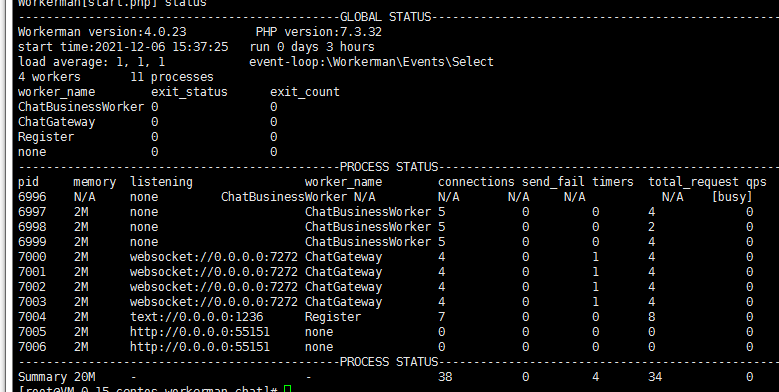Click http://0.0.0.0:55151 address for pid 7005
Screen dimensions: 779x392
pyautogui.click(x=200, y=332)
